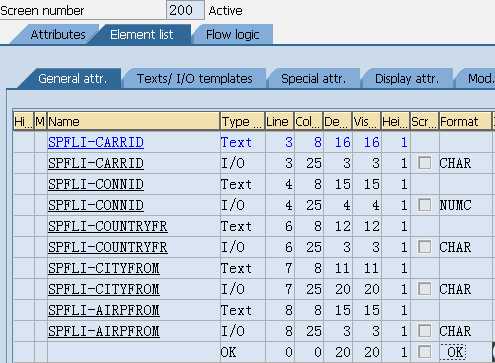Open the SPFLI-AIRPFROM I/O element link

coord(104,331)
